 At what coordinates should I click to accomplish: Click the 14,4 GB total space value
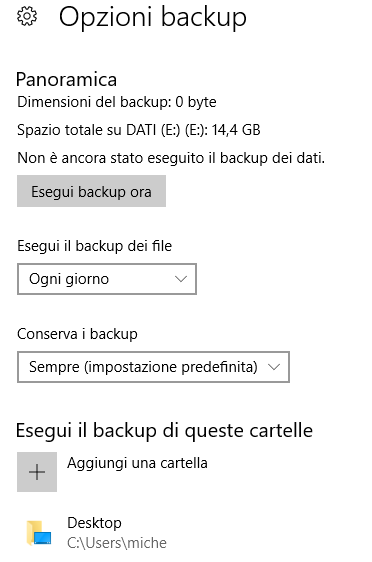pos(236,130)
